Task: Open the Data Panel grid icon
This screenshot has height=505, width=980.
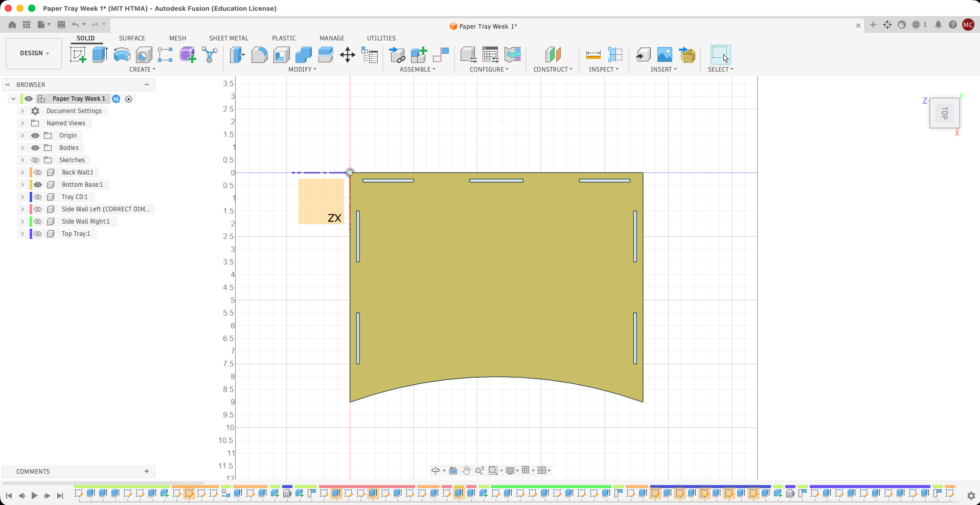Action: tap(27, 25)
